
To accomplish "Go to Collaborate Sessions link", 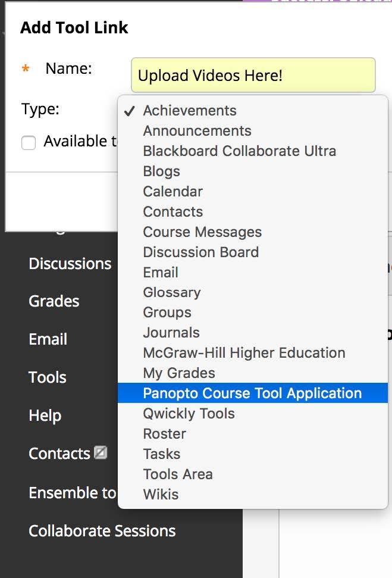I will click(x=102, y=531).
